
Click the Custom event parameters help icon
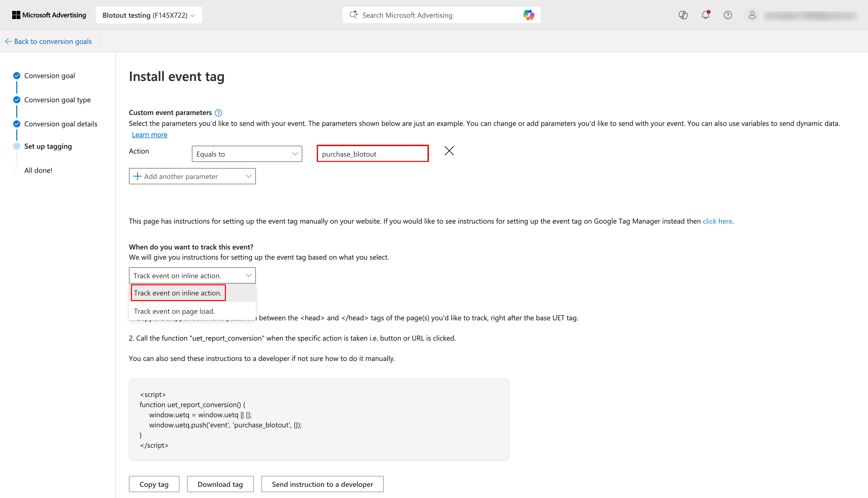coord(218,113)
